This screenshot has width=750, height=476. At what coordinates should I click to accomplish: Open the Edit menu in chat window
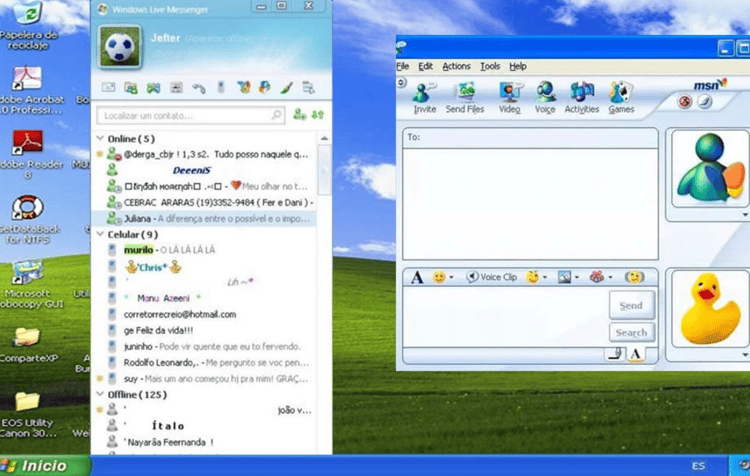(425, 66)
